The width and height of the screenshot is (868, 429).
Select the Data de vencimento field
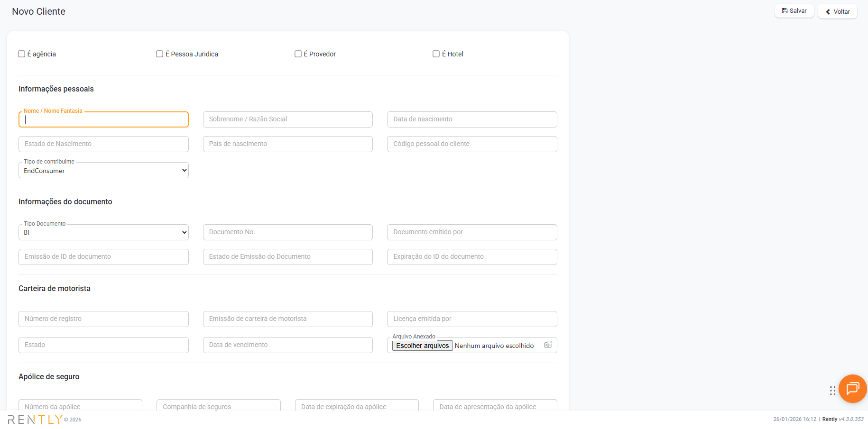click(287, 345)
